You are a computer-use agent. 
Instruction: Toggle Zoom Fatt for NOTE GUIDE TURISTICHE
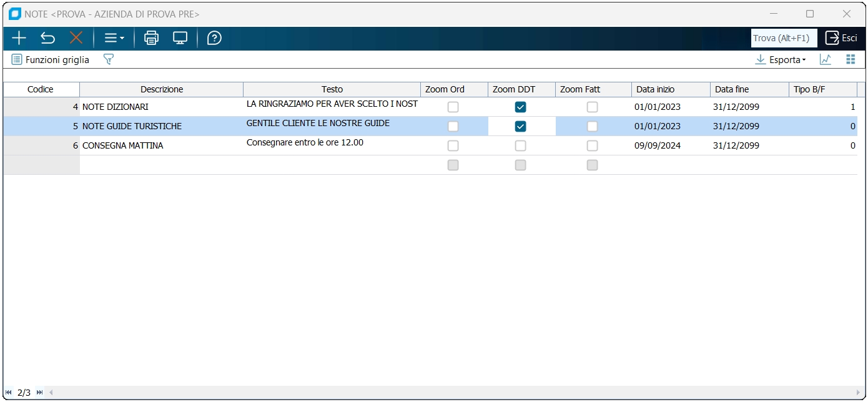592,126
